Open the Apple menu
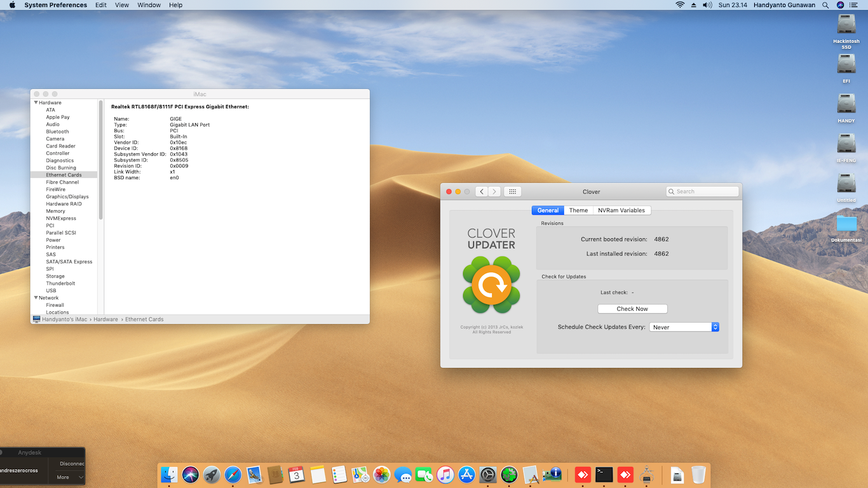The image size is (868, 488). point(12,5)
